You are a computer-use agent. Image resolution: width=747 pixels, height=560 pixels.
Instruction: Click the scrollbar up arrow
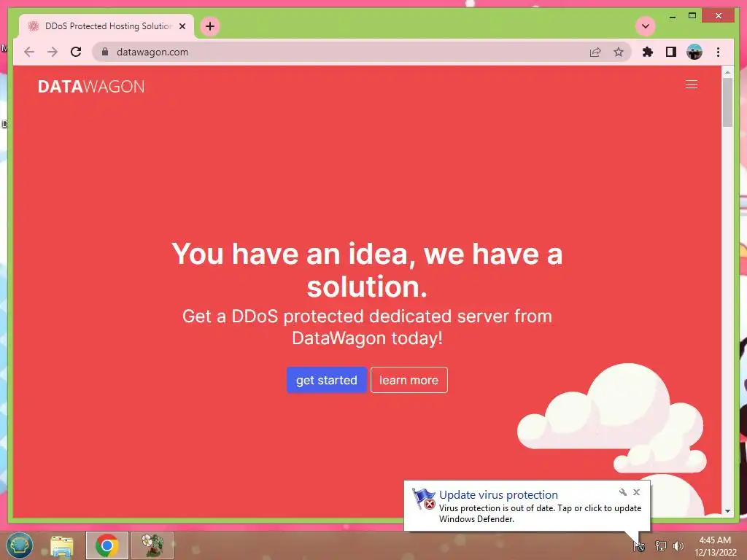[x=727, y=72]
